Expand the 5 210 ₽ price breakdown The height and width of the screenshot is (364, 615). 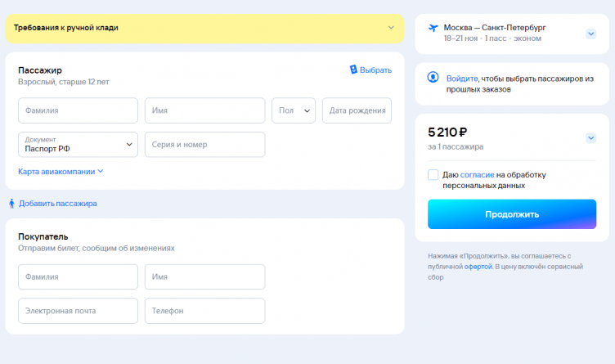click(x=591, y=138)
